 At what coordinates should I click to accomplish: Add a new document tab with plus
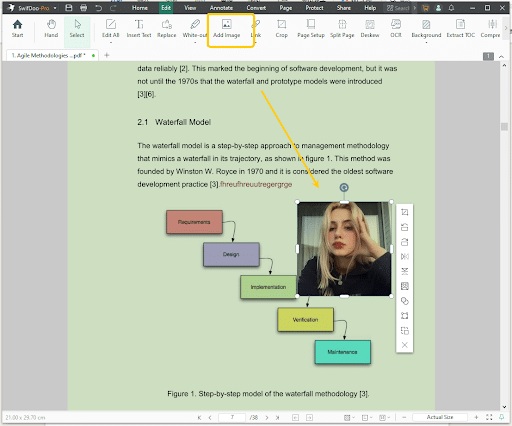pyautogui.click(x=107, y=55)
